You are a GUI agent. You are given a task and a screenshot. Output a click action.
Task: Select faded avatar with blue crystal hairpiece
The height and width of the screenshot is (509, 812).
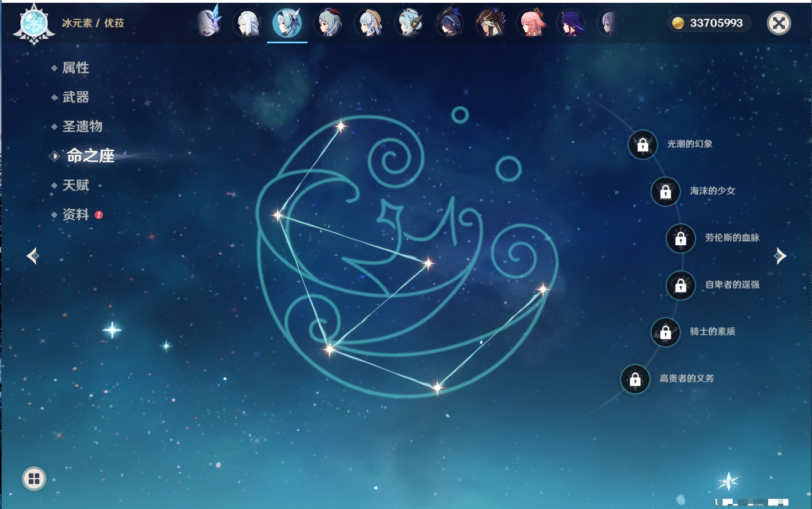click(209, 22)
